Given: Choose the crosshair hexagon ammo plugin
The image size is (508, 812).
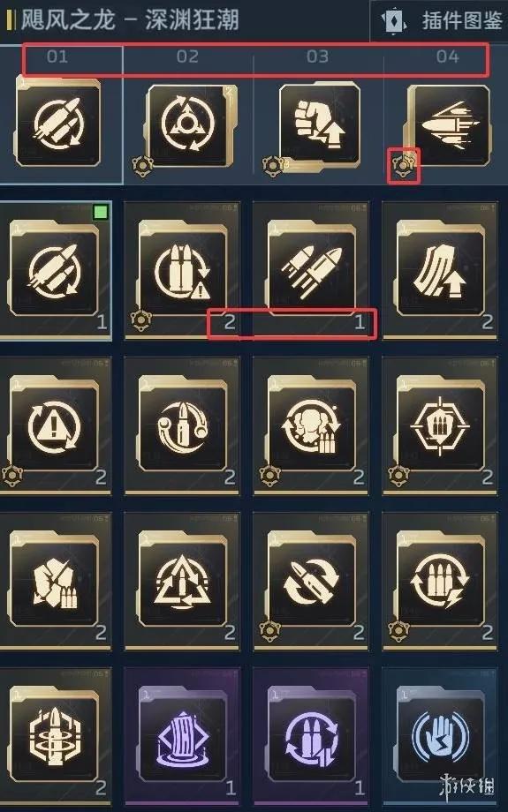Looking at the screenshot, I should click(440, 425).
